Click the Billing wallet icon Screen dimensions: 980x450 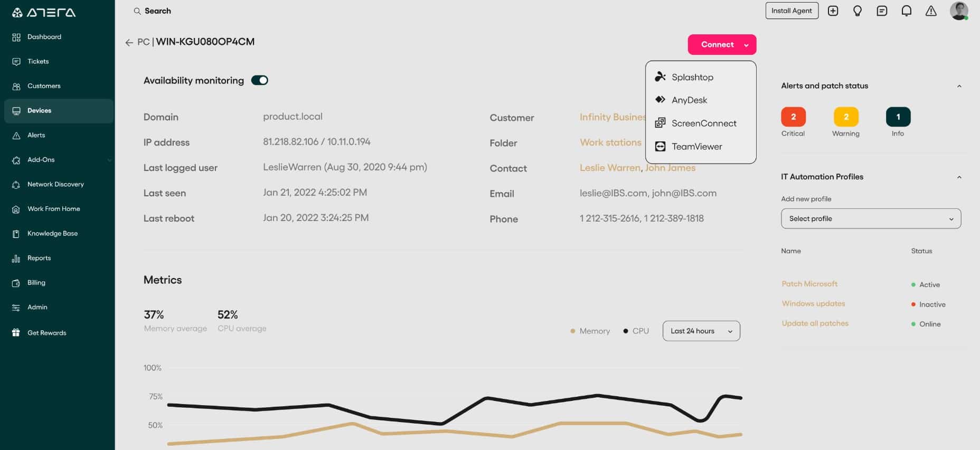point(16,283)
